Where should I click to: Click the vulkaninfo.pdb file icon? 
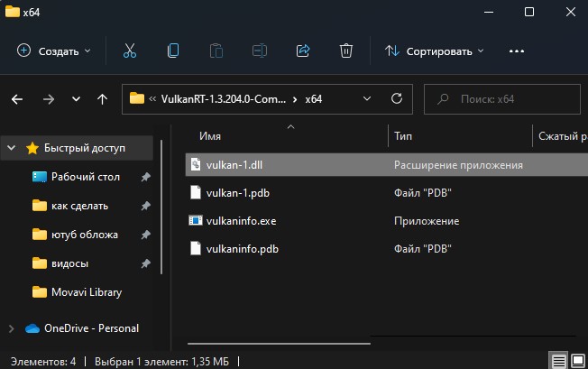(x=196, y=249)
